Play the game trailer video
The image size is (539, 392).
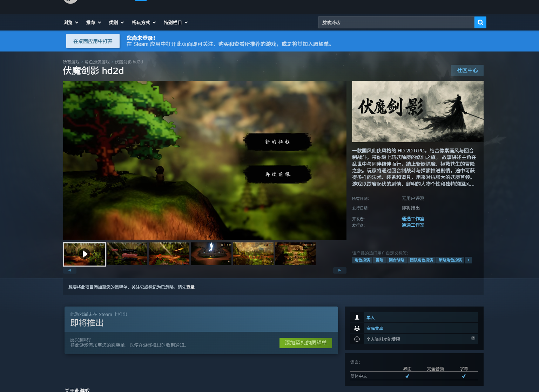[x=84, y=254]
